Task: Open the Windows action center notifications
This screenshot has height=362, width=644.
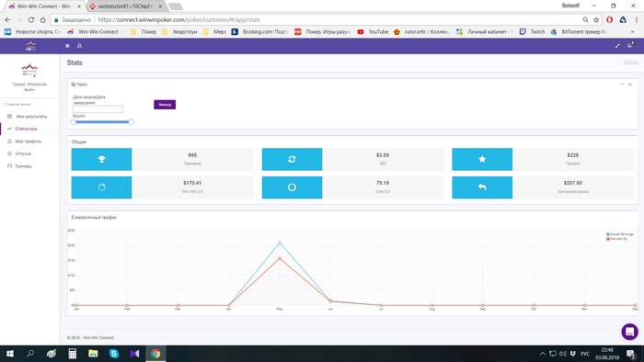Action: (631, 354)
